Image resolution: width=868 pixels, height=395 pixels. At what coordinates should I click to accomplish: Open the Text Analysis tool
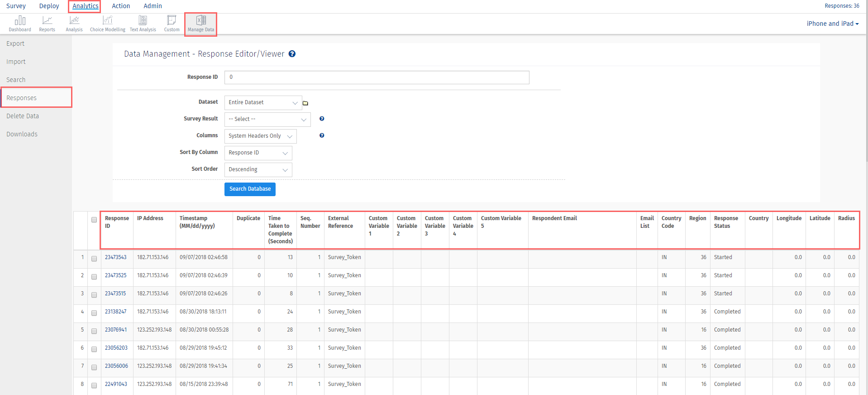(x=143, y=24)
